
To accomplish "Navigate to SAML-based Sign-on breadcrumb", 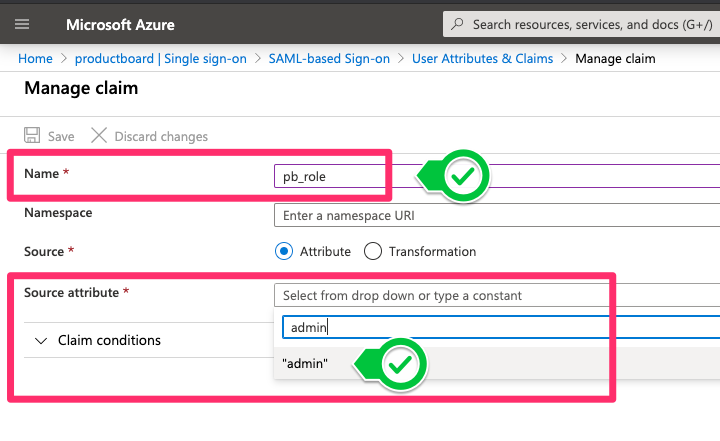I will pos(329,59).
